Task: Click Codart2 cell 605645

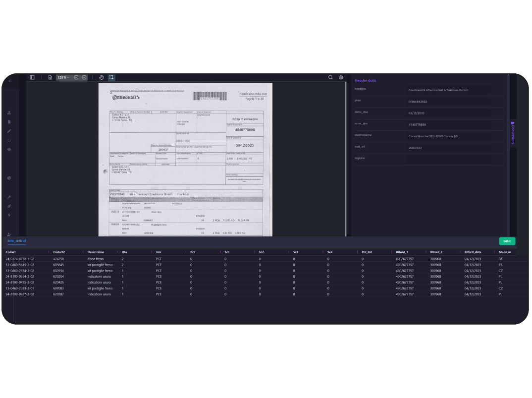Action: coord(58,265)
